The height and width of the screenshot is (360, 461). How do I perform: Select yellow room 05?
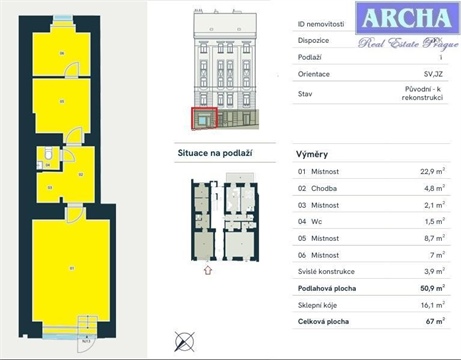point(62,105)
